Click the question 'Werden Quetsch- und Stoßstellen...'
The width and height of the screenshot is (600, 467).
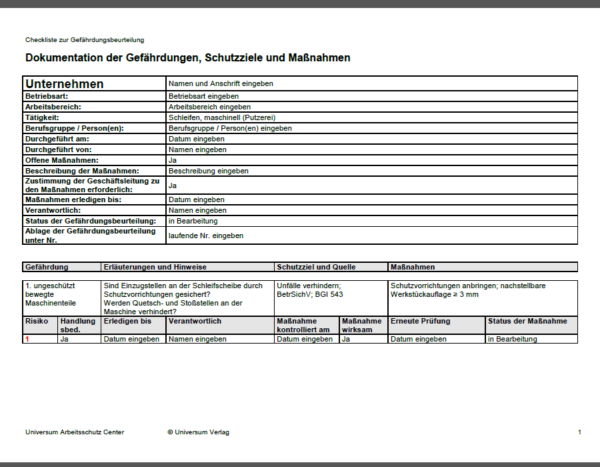pos(173,307)
